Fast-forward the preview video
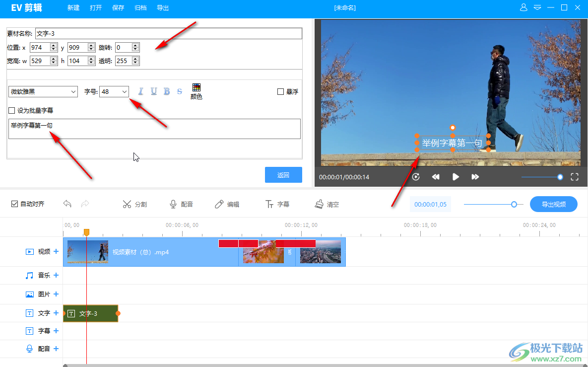This screenshot has width=588, height=367. [475, 177]
